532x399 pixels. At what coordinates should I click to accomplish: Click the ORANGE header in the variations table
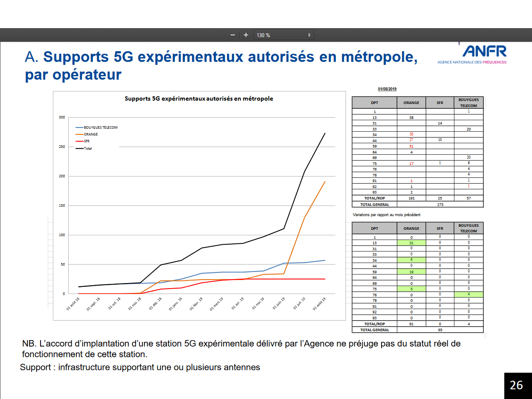pyautogui.click(x=411, y=228)
